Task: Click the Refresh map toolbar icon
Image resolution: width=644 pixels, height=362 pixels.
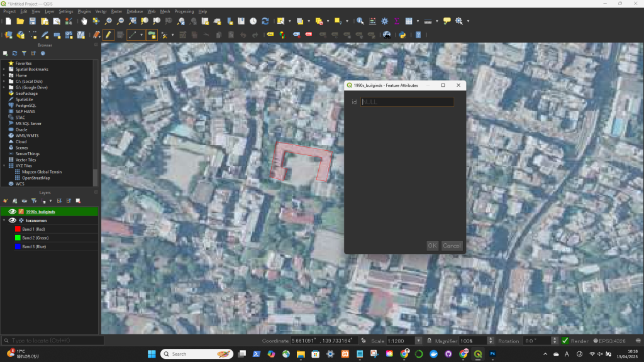Action: (265, 21)
